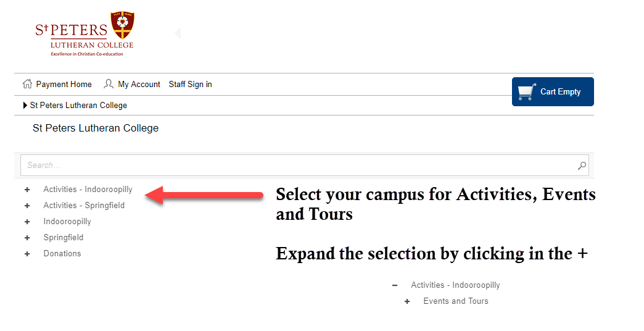Click the St Peters Lutheran College logo

click(x=85, y=34)
